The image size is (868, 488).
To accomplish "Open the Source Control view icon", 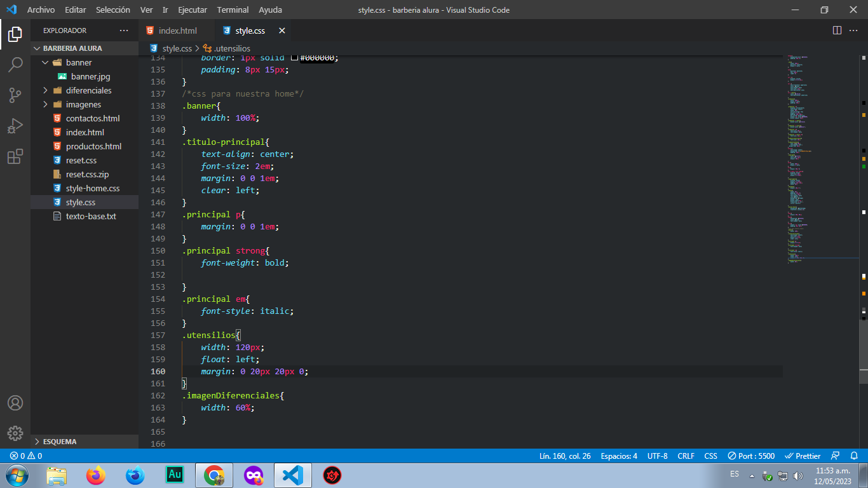I will coord(15,95).
